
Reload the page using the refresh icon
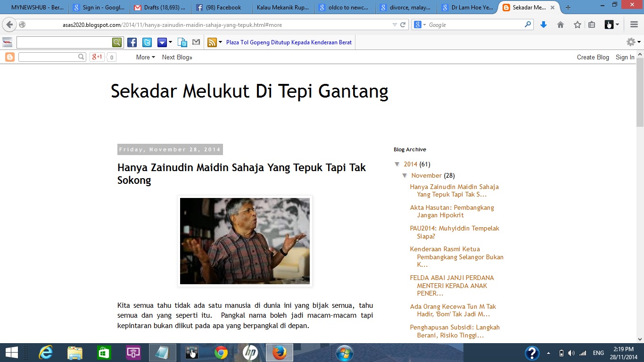click(403, 25)
